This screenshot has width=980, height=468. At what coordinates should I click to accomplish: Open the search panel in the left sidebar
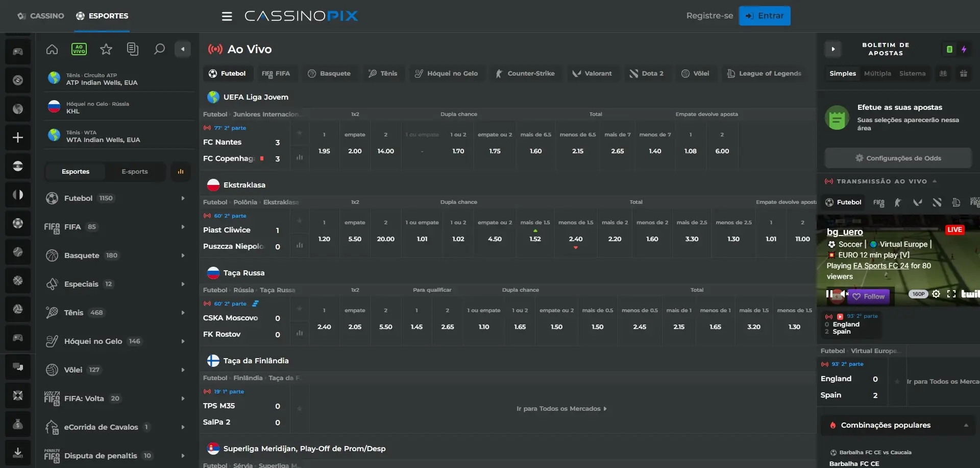point(159,49)
